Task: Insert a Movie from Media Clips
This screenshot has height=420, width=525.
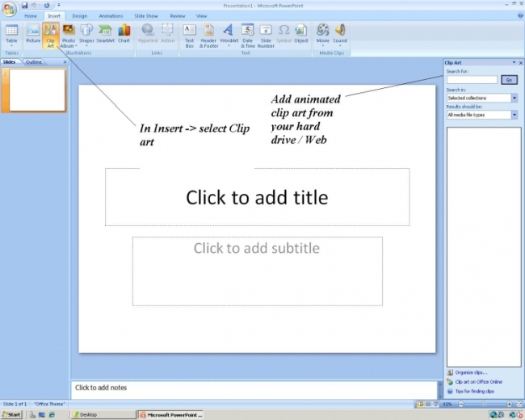Action: pyautogui.click(x=323, y=36)
